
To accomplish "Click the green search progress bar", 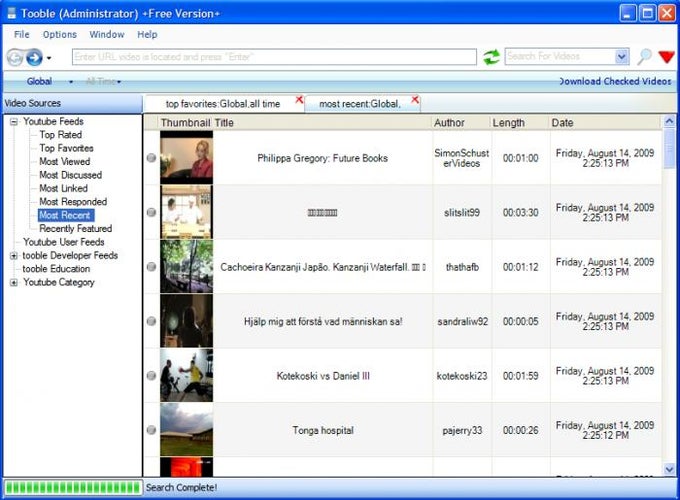I will point(72,487).
